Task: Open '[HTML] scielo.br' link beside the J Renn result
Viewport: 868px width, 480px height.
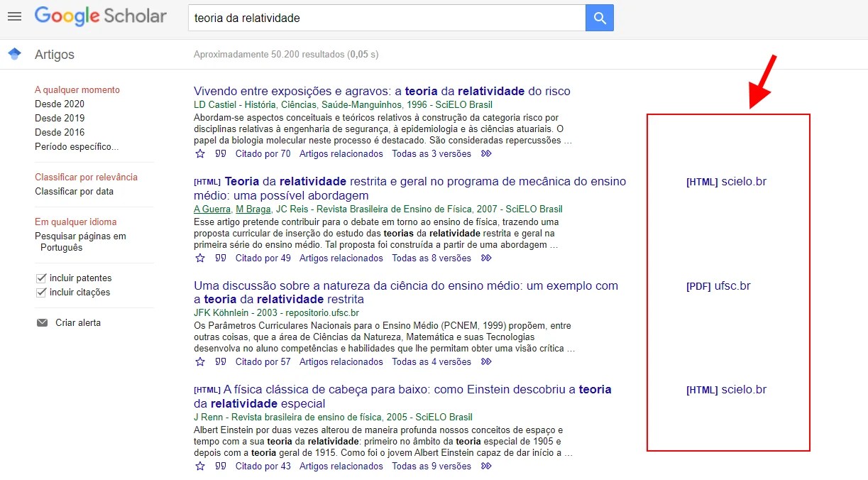Action: pos(726,389)
